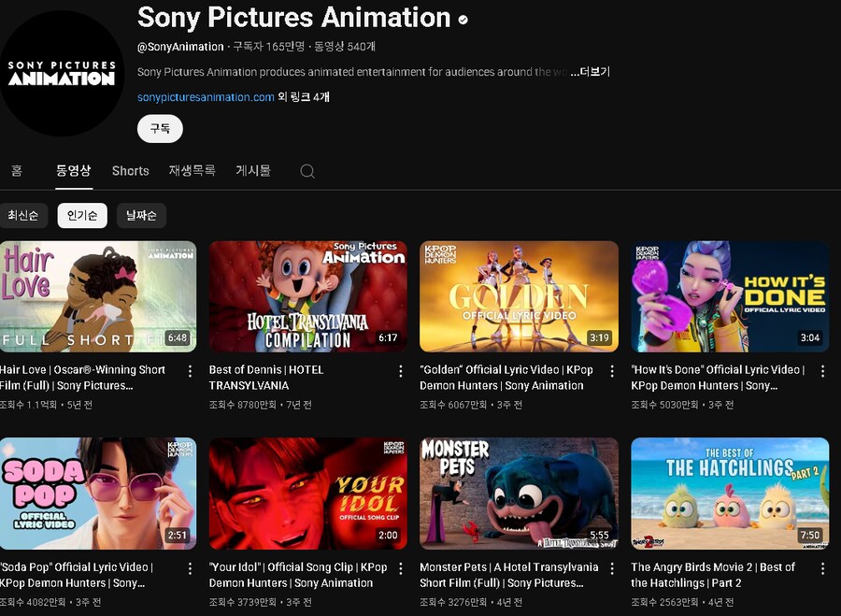Open more options for Monster Pets video
Viewport: 841px width, 616px height.
[612, 568]
